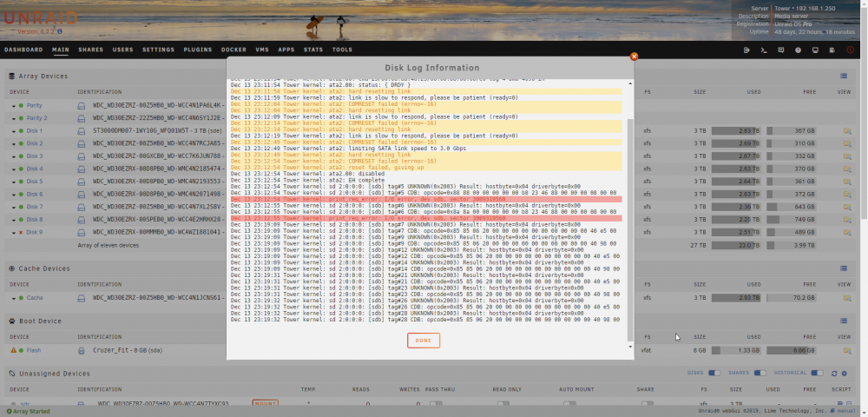Image resolution: width=868 pixels, height=417 pixels.
Task: Close the Disk Log Information dialog
Action: (635, 56)
